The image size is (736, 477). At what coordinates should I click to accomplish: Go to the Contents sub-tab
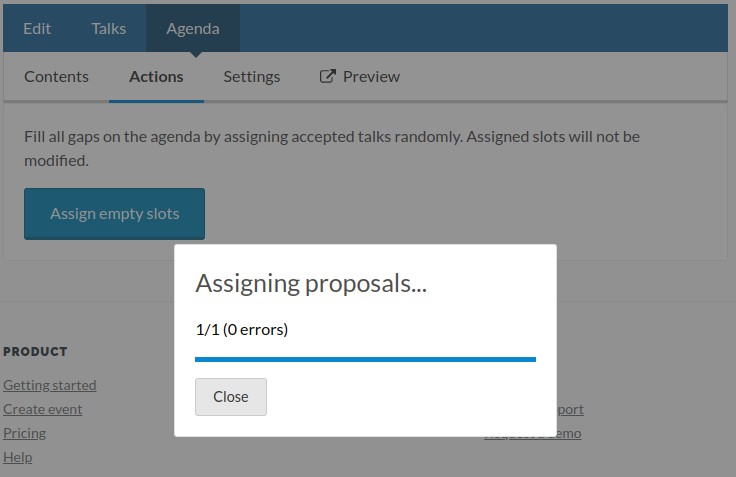pyautogui.click(x=56, y=77)
